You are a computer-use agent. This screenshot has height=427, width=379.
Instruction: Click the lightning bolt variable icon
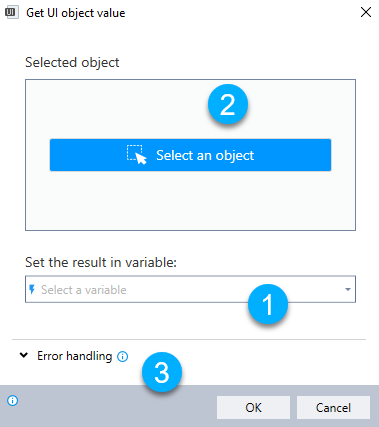click(32, 289)
